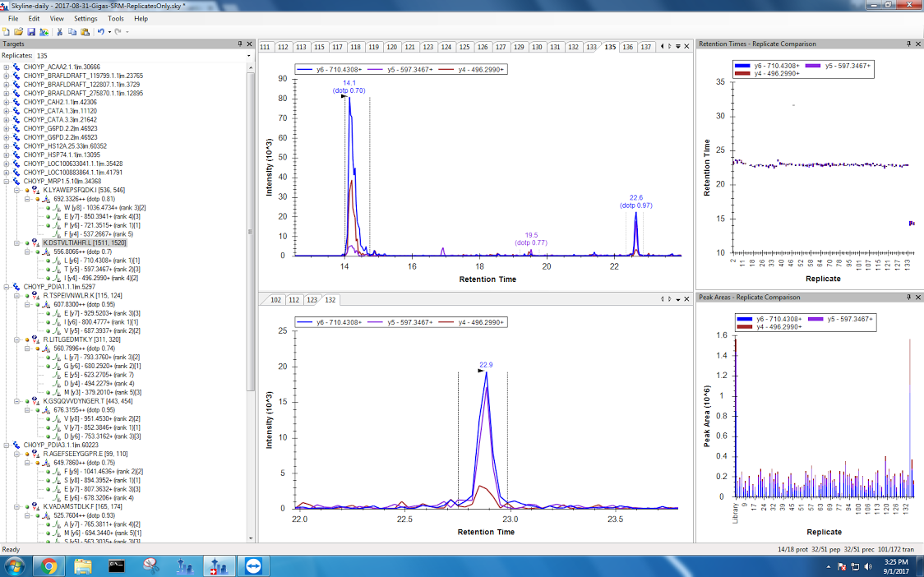Image resolution: width=924 pixels, height=577 pixels.
Task: Open Snipping Tool from the taskbar
Action: click(x=150, y=565)
